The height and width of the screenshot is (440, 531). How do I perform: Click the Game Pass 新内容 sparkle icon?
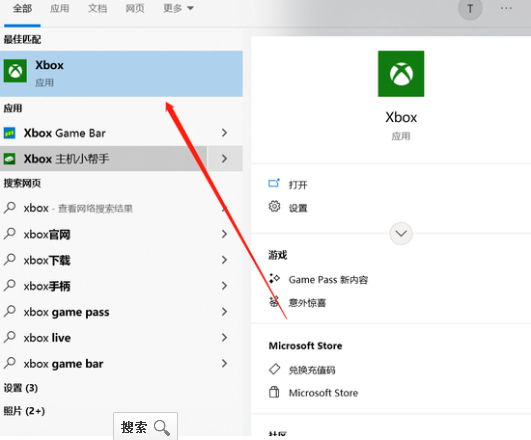[274, 278]
